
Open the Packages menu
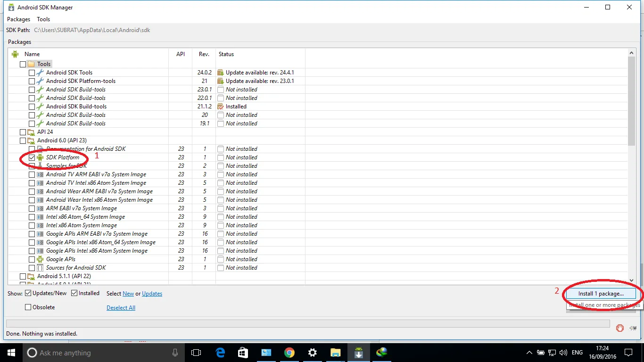[x=18, y=19]
